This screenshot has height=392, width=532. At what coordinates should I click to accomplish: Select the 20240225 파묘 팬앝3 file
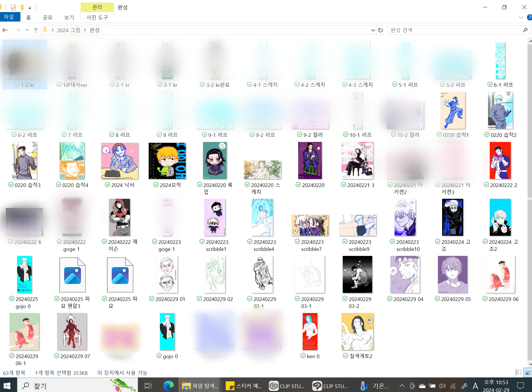(x=73, y=275)
